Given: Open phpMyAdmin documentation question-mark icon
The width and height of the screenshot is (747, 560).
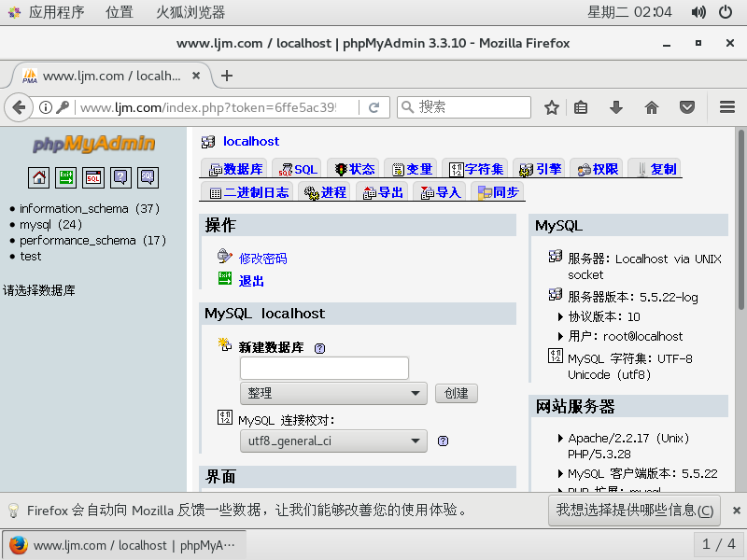Looking at the screenshot, I should coord(120,177).
